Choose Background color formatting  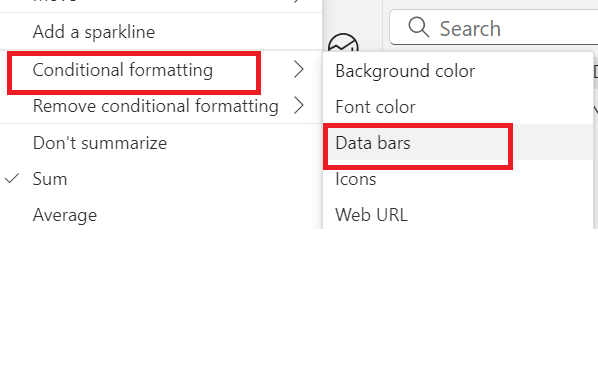(405, 71)
